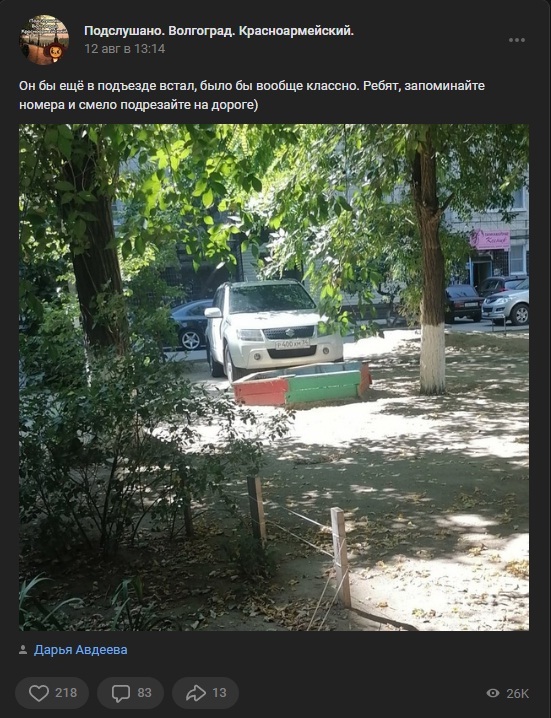Visit Дарья Авдеева's profile
The image size is (551, 718).
(81, 650)
